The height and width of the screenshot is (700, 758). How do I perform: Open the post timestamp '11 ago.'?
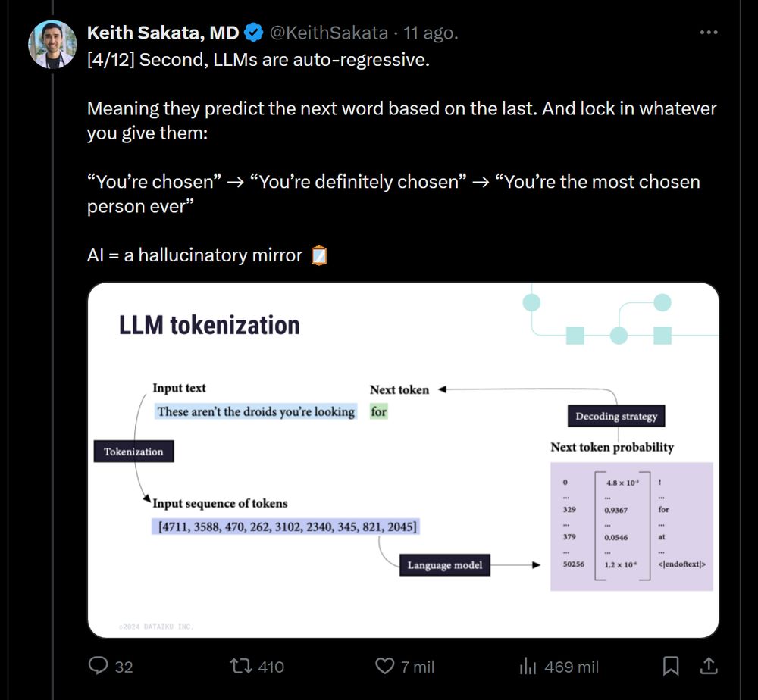click(x=431, y=33)
